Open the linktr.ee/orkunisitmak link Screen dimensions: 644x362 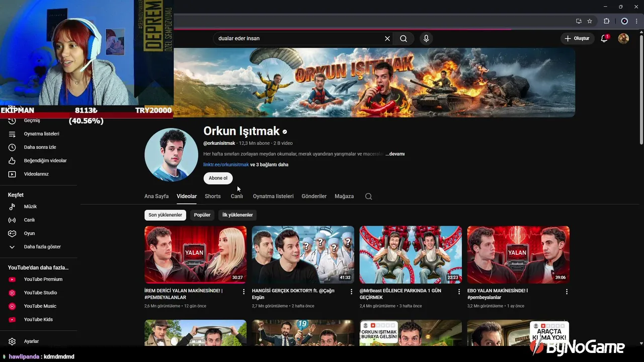pyautogui.click(x=226, y=164)
